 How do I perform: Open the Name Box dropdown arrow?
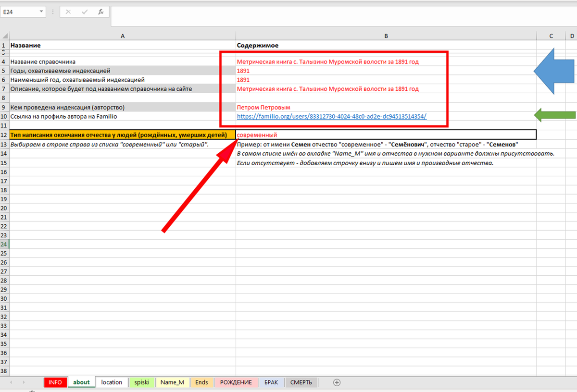41,12
